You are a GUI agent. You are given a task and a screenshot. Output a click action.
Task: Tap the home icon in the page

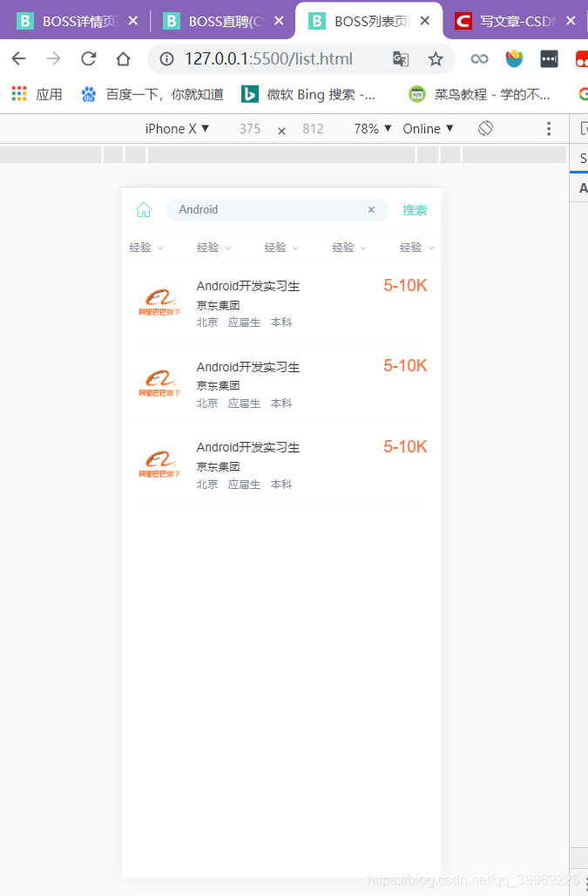[x=144, y=210]
